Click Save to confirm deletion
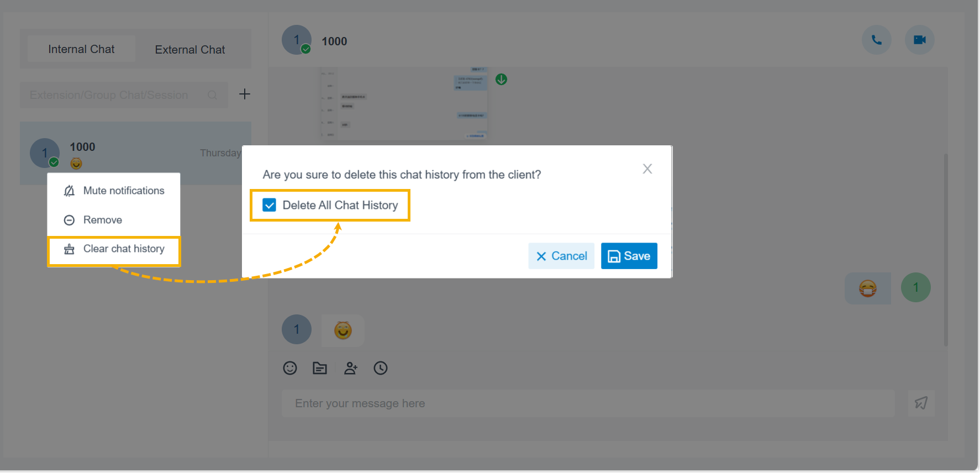This screenshot has width=980, height=473. 629,256
